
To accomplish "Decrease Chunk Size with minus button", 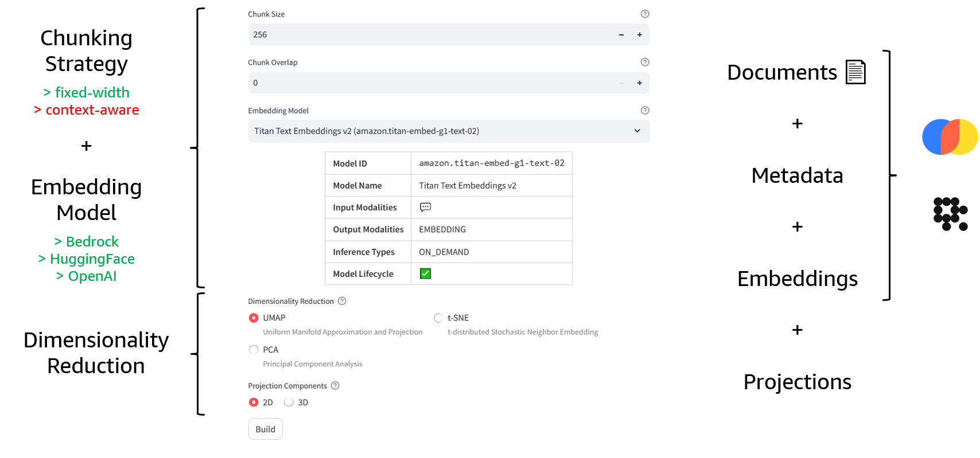I will (x=621, y=34).
